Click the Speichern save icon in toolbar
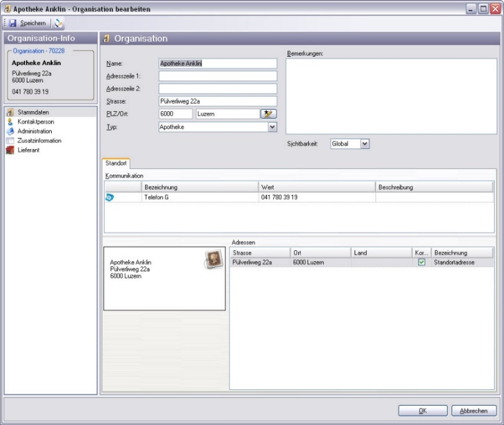Screen dimensions: 504x425 (x=12, y=23)
